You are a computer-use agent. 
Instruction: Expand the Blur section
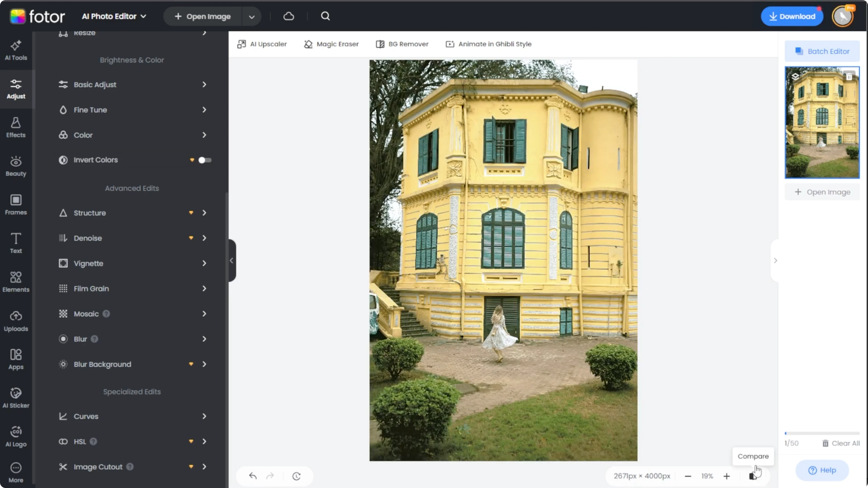click(132, 339)
